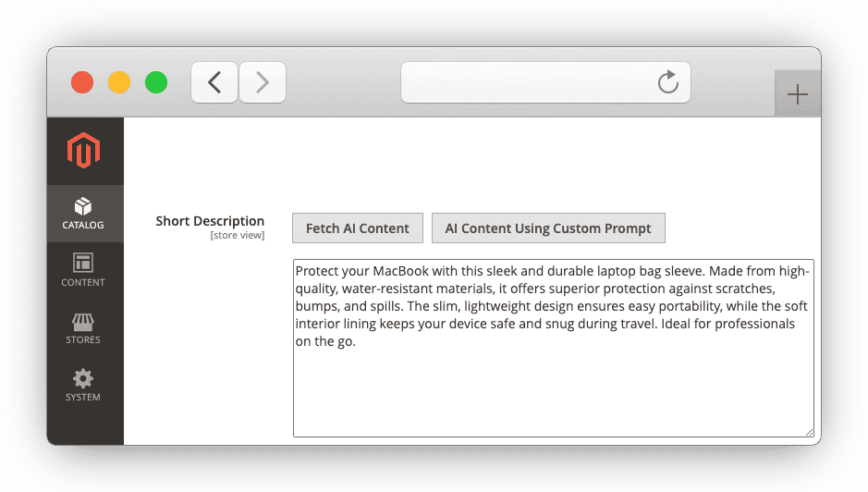Maximize the window with the green button
868x492 pixels.
[x=156, y=82]
